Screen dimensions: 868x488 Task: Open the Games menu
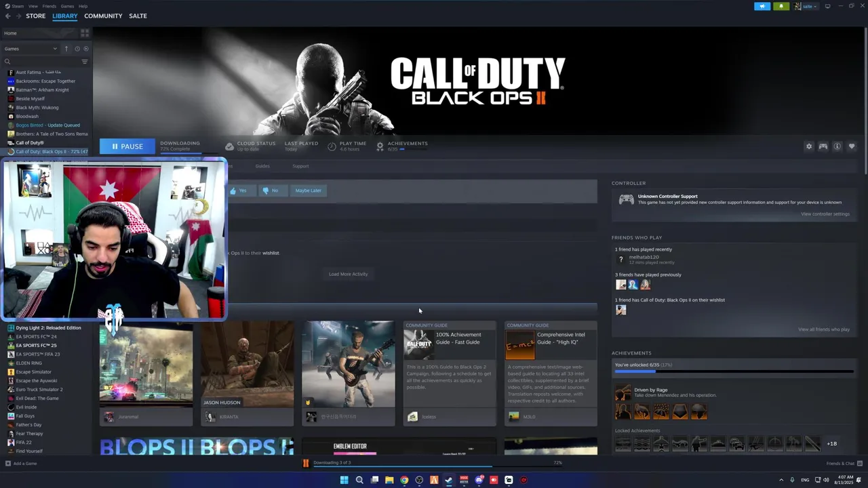click(67, 6)
